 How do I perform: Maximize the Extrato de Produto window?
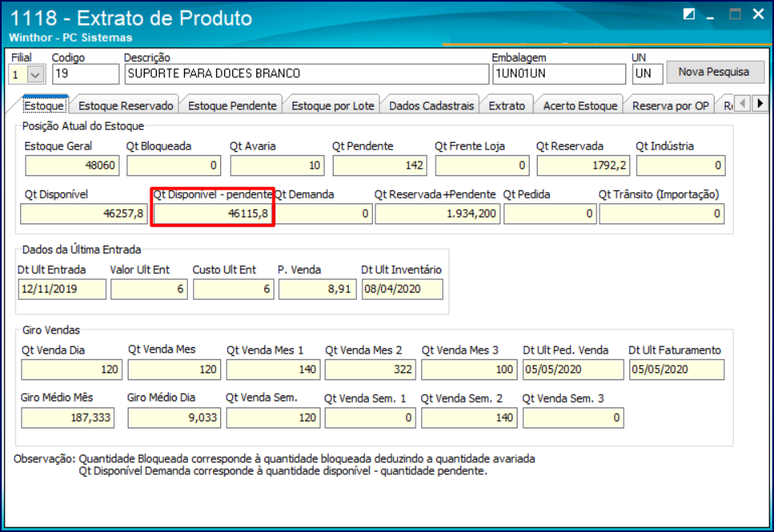pos(735,14)
